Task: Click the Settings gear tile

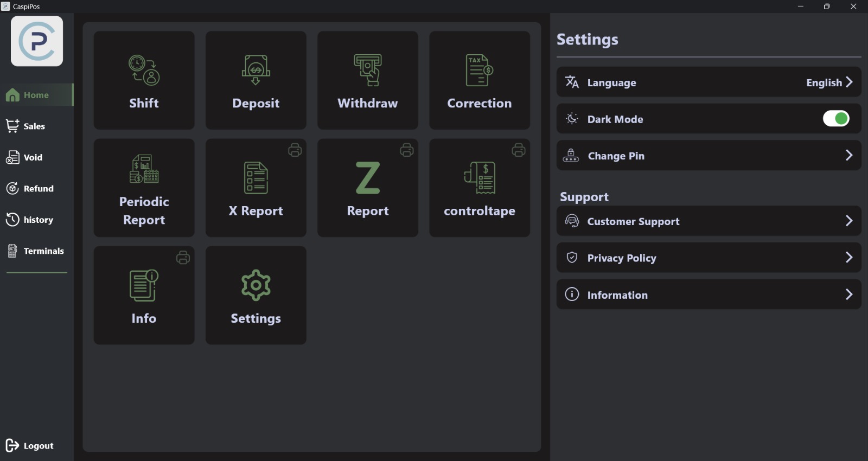Action: pyautogui.click(x=256, y=295)
